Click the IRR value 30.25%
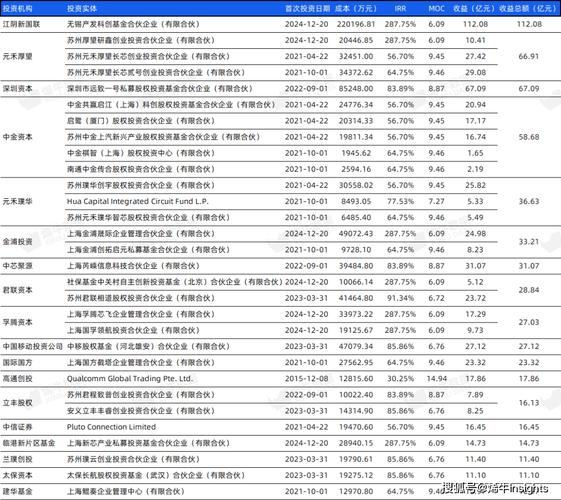561x500 pixels. pyautogui.click(x=400, y=378)
